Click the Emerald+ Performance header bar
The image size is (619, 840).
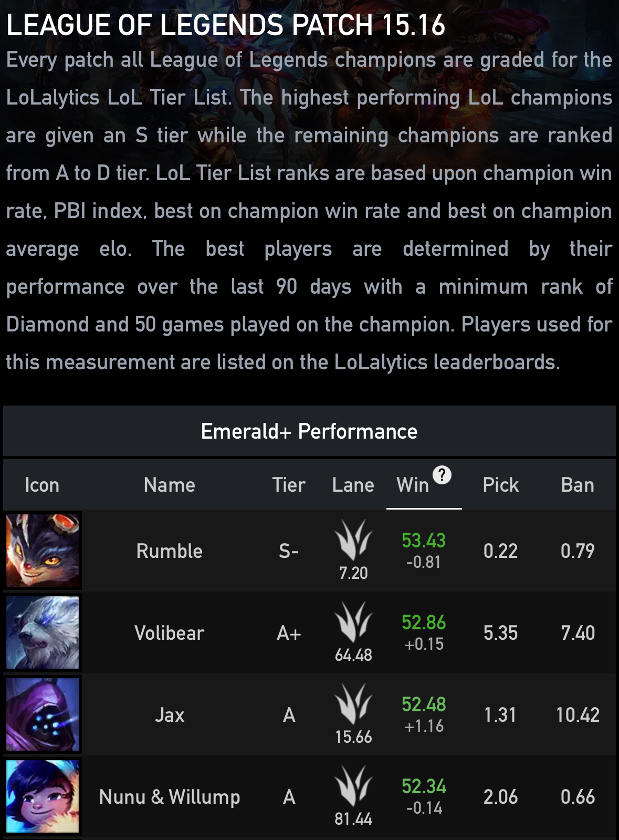click(309, 431)
